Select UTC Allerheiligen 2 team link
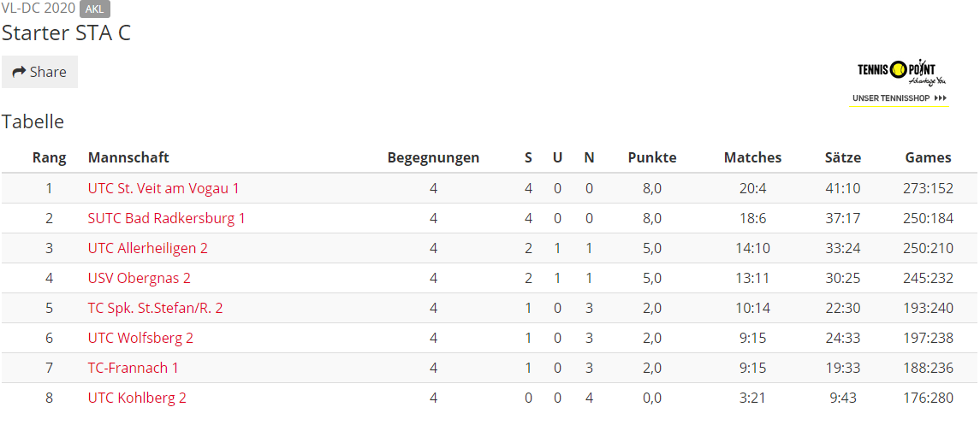The image size is (980, 431). (147, 248)
